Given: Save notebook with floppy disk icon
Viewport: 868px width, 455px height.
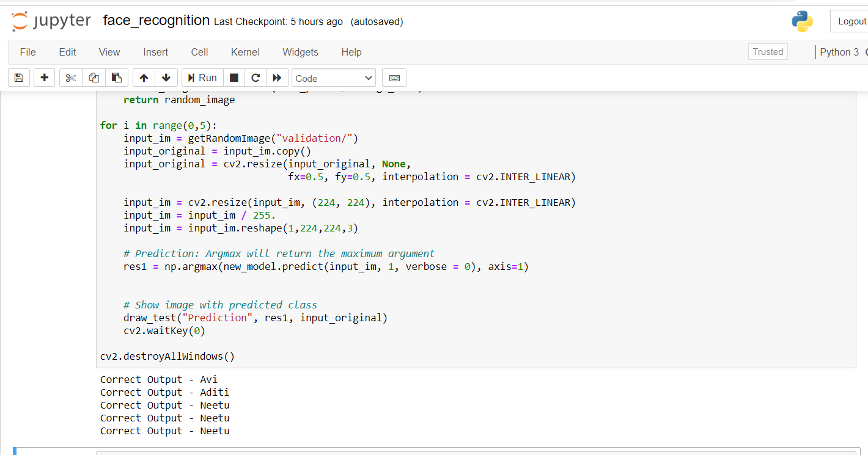Looking at the screenshot, I should (18, 78).
